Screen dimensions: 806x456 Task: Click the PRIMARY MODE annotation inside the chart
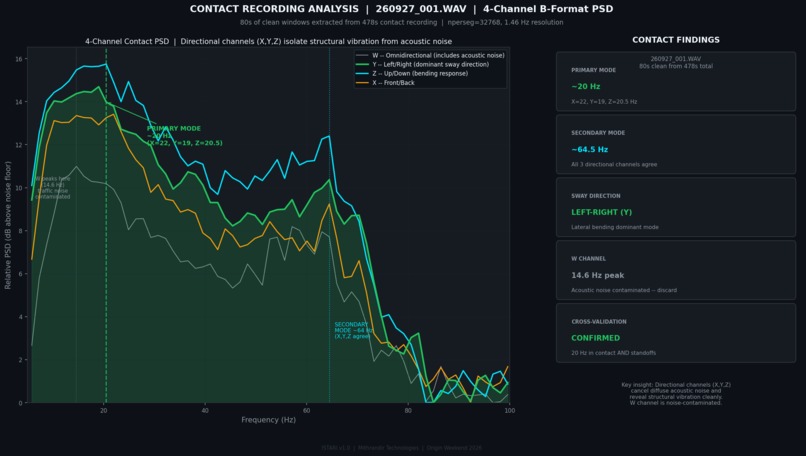[x=185, y=136]
